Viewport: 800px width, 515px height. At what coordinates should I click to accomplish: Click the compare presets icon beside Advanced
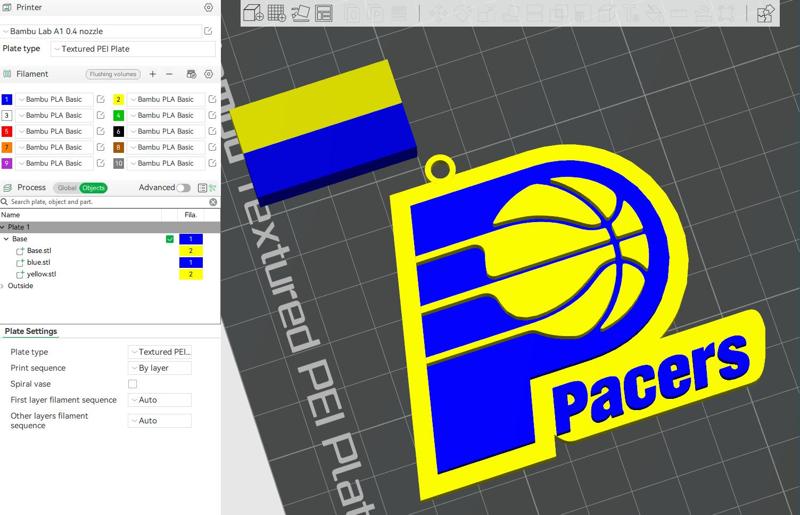coord(213,188)
